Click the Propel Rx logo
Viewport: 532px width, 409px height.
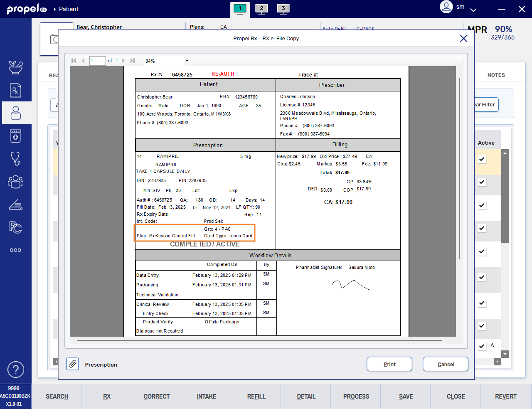(27, 9)
